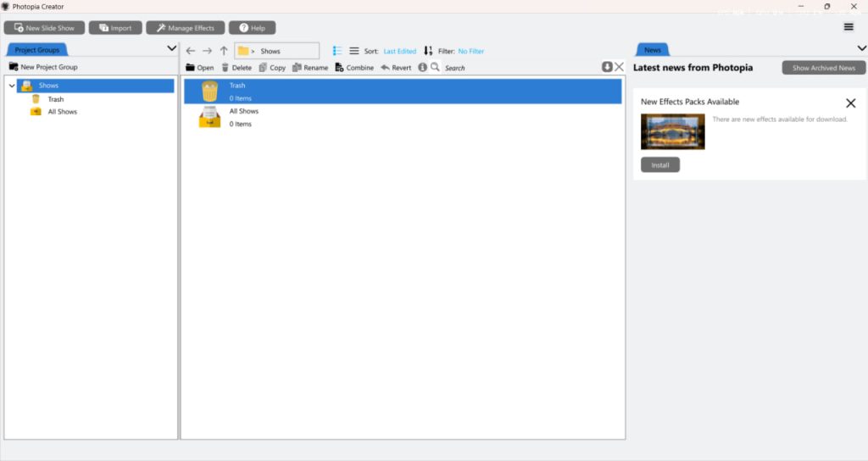Combine shows toolbar button

[354, 68]
